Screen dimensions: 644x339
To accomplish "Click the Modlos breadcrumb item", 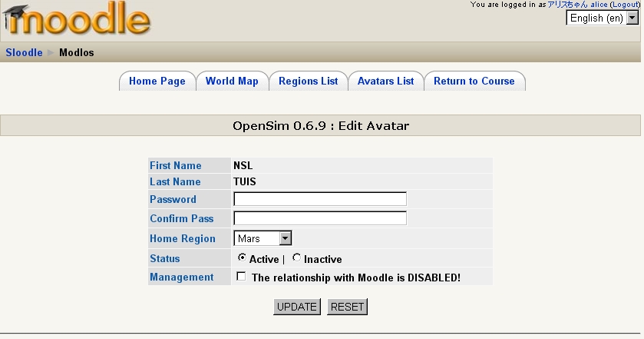I will (x=77, y=53).
